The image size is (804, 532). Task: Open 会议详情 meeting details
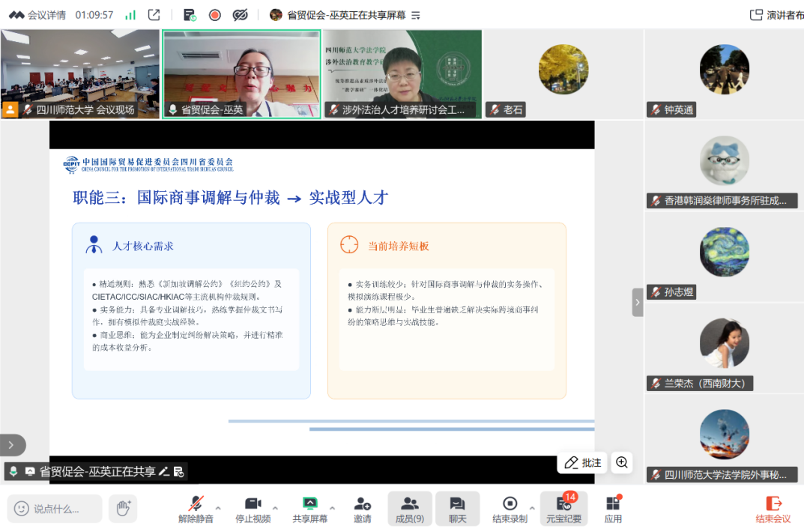37,15
